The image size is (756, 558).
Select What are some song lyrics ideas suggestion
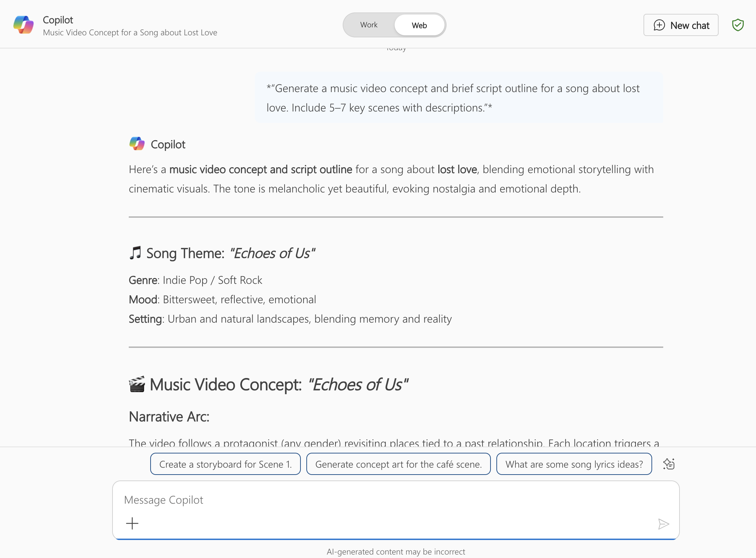574,464
